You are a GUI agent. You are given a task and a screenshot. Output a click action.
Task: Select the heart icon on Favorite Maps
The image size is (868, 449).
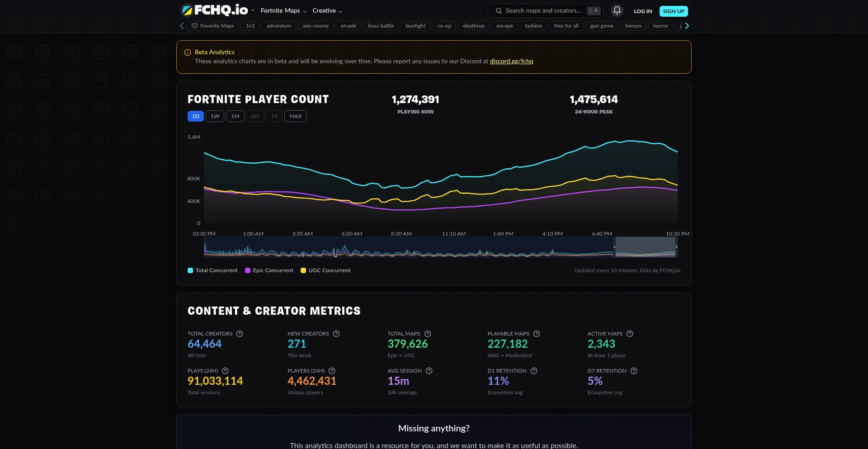click(x=194, y=26)
